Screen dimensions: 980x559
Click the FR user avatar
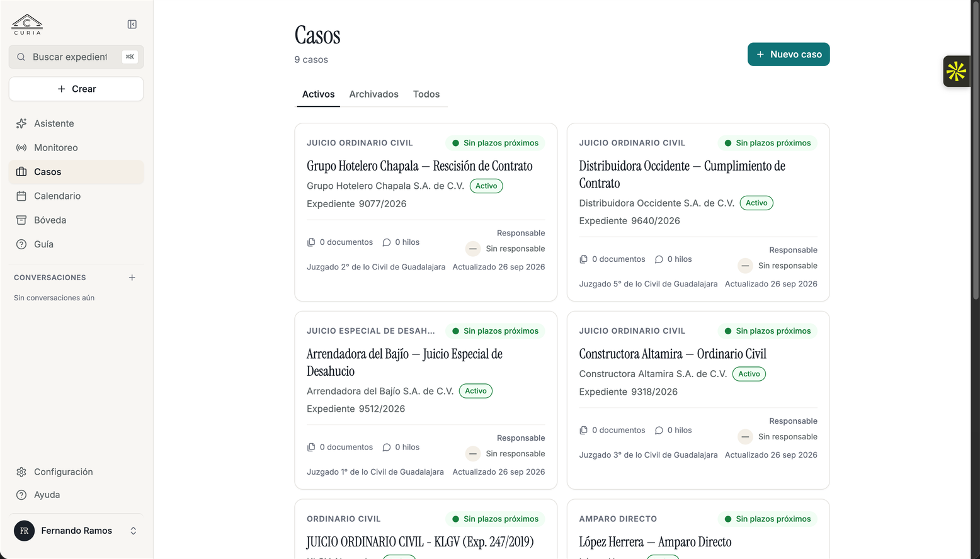24,531
